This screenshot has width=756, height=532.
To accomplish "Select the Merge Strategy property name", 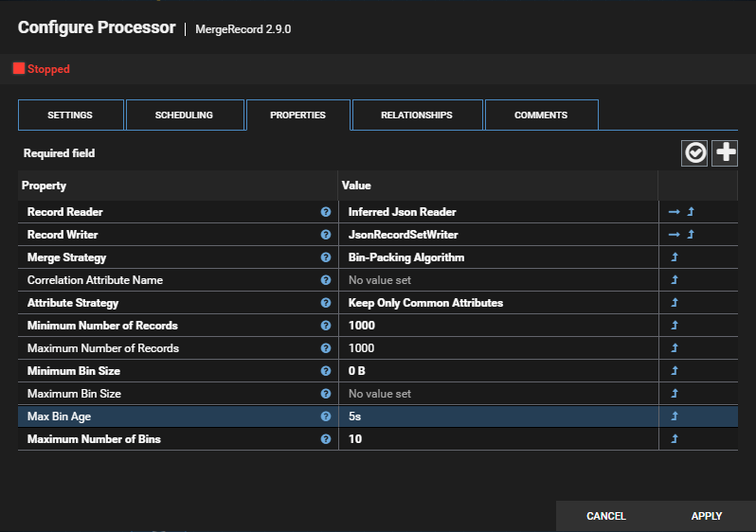I will tap(66, 257).
